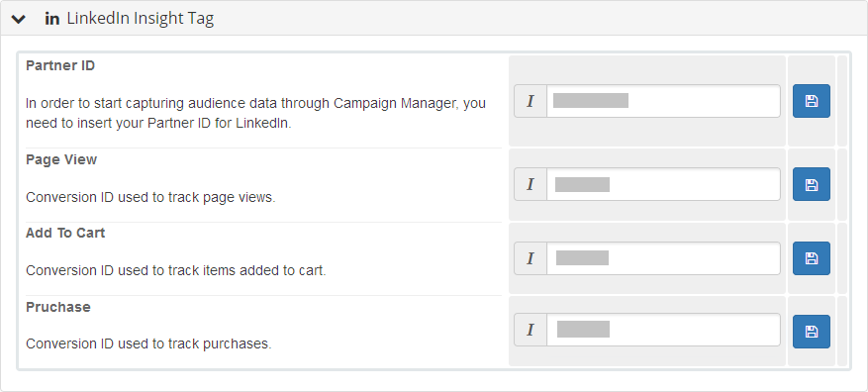The image size is (868, 392).
Task: Click the text cursor icon beside Pruchase field
Action: tap(530, 330)
